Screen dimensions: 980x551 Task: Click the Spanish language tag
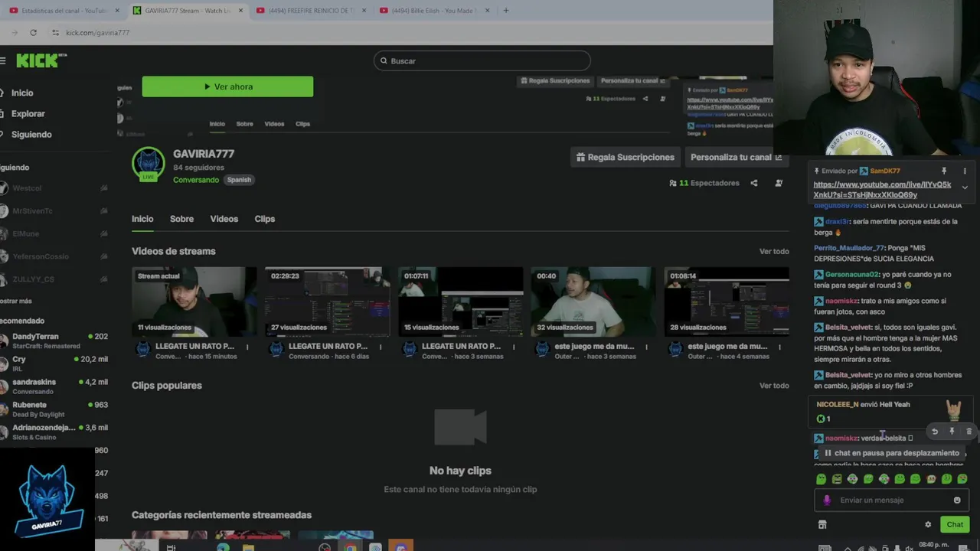coord(239,180)
